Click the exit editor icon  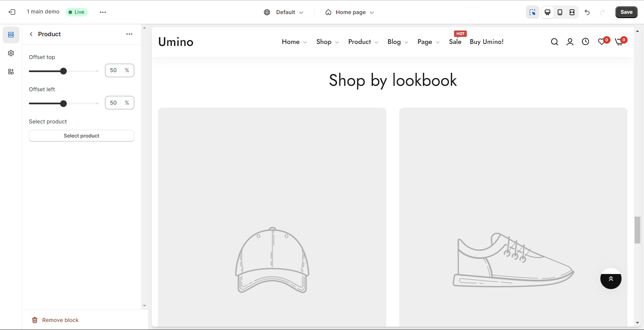(12, 12)
